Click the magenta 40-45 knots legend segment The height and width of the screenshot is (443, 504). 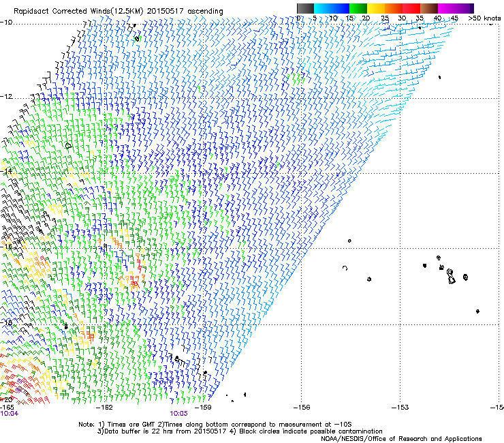point(447,8)
